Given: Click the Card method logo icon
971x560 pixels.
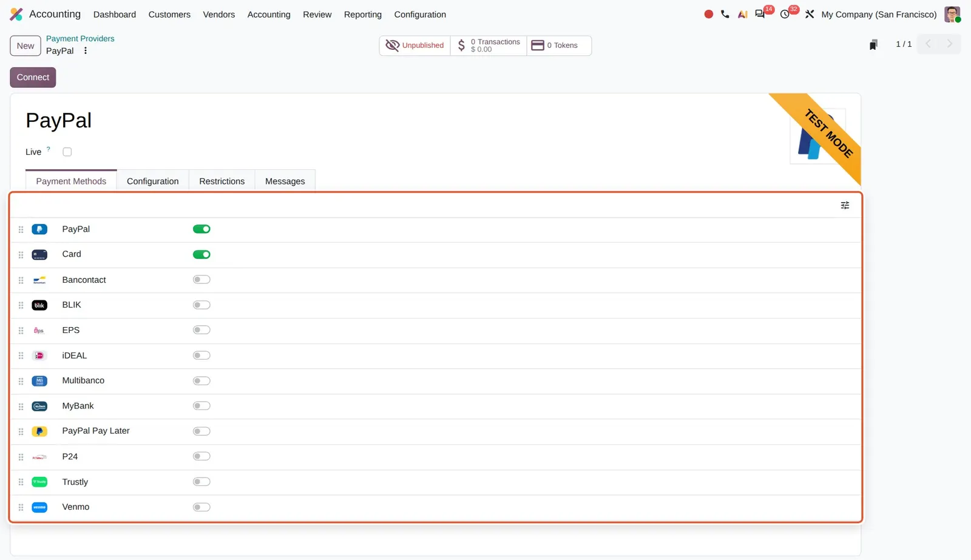Looking at the screenshot, I should coord(39,255).
